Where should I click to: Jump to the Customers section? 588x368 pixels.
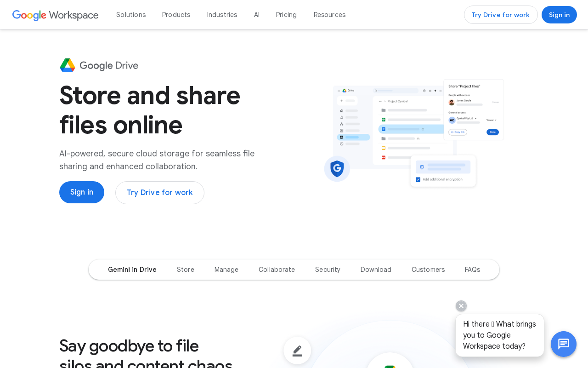point(428,270)
